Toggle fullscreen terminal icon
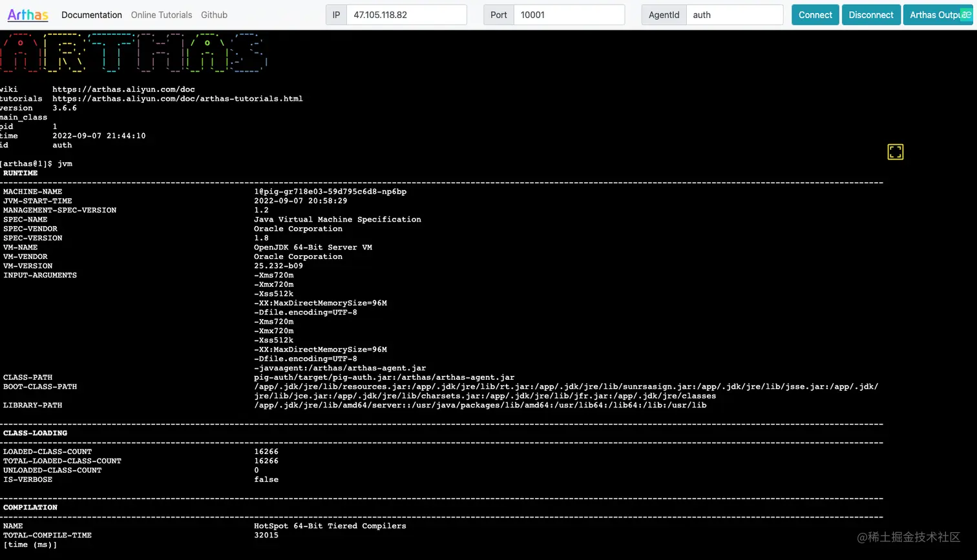The image size is (977, 560). (x=895, y=152)
